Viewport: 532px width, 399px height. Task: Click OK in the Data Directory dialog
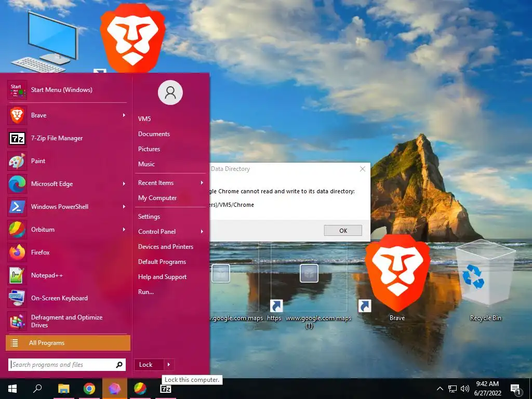[343, 231]
